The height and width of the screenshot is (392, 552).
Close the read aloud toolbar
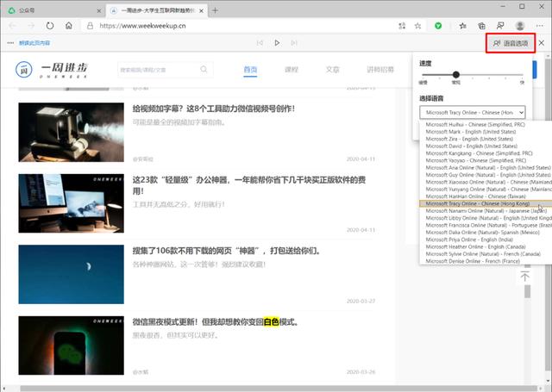coord(542,43)
